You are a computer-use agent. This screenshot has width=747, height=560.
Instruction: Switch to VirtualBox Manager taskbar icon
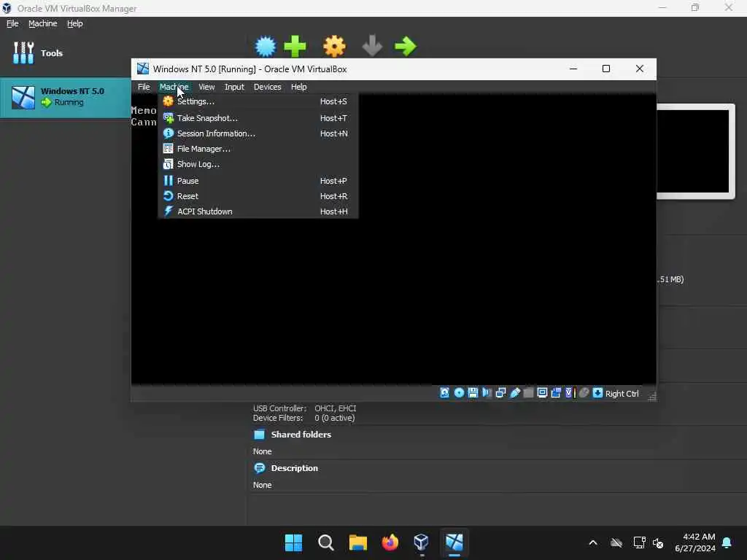coord(422,542)
